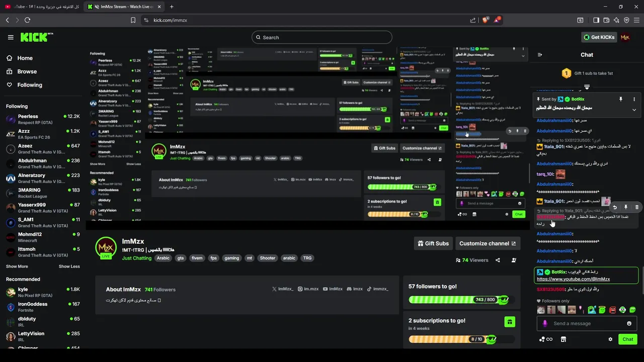Open Abdulrhman channel in Following list
The image size is (644, 362).
43,163
